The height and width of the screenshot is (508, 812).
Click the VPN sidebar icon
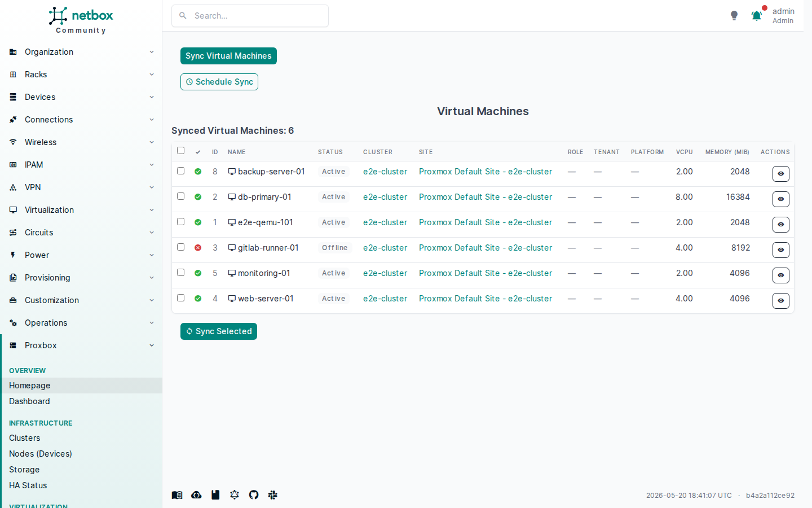pos(13,187)
